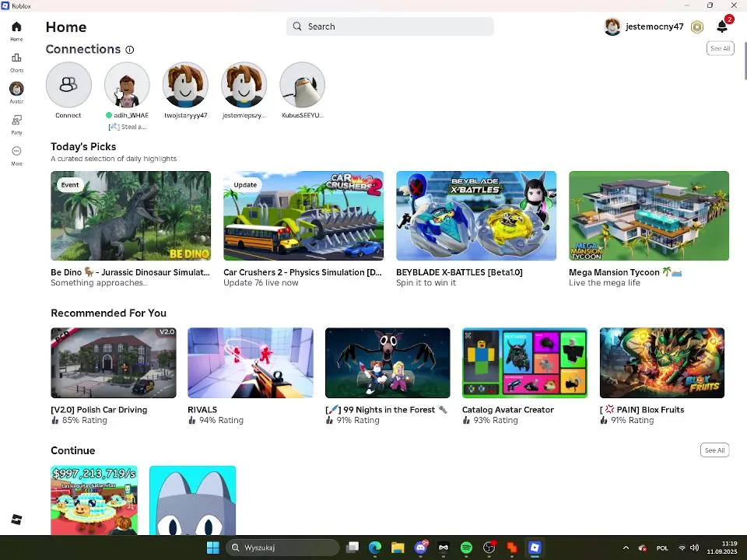Open KubusSEEYU's penguin avatar
Screen dimensions: 747x560
(302, 85)
